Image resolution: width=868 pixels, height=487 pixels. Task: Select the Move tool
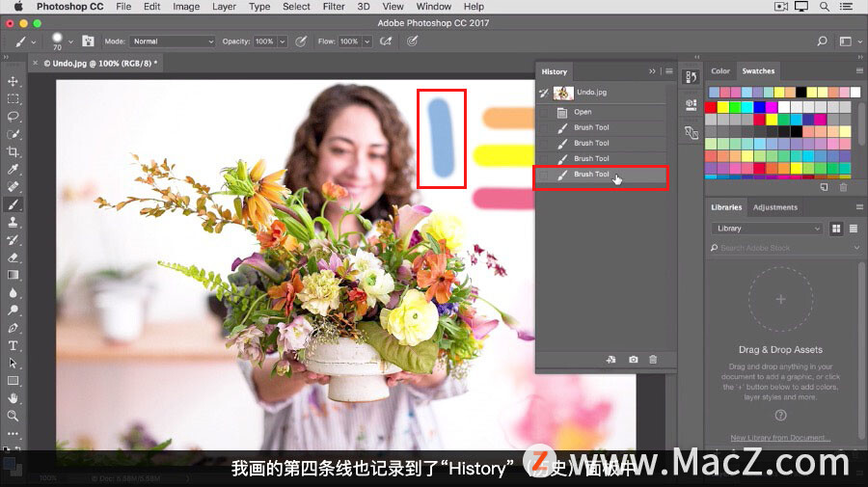click(13, 81)
